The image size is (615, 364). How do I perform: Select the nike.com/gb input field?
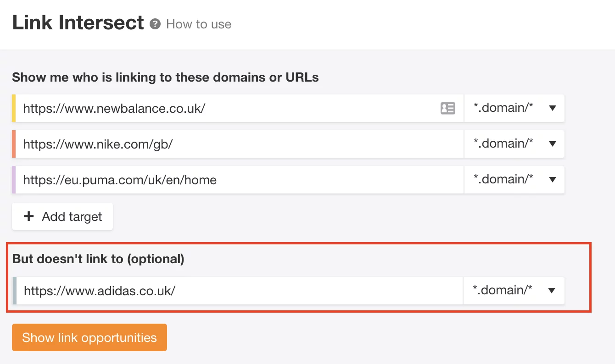click(x=229, y=144)
